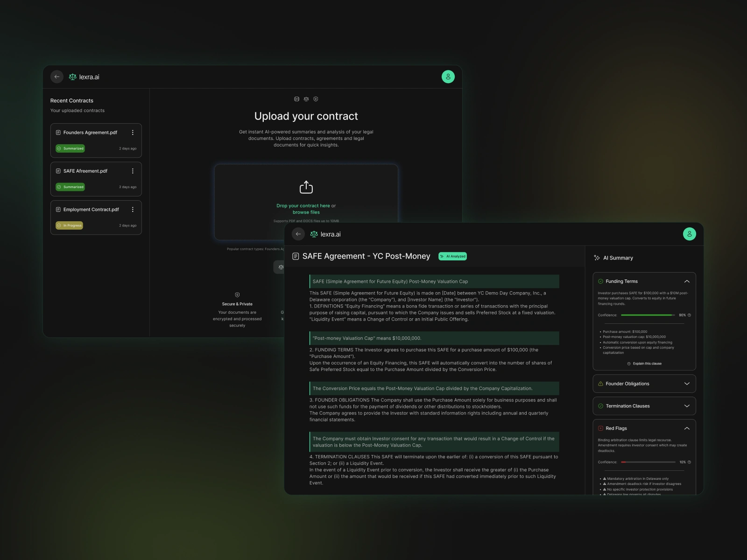Click the Funding Terms green check icon
This screenshot has width=747, height=560.
click(600, 281)
